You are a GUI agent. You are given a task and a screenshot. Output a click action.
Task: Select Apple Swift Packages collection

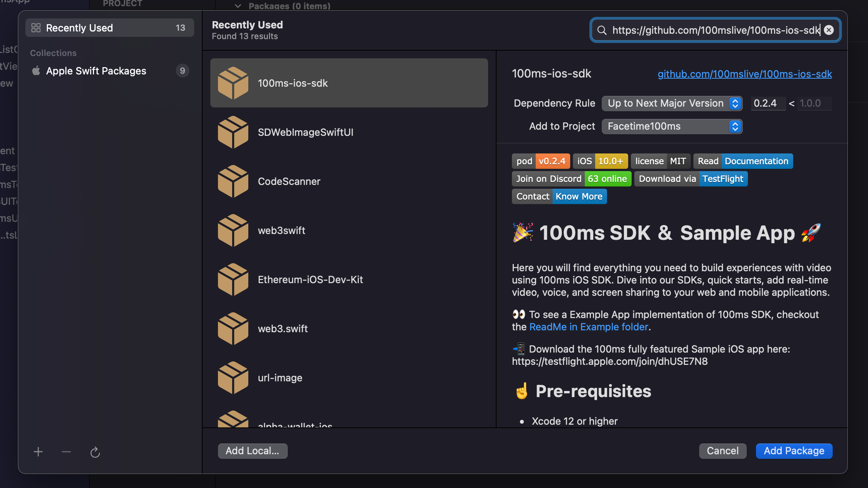(110, 71)
